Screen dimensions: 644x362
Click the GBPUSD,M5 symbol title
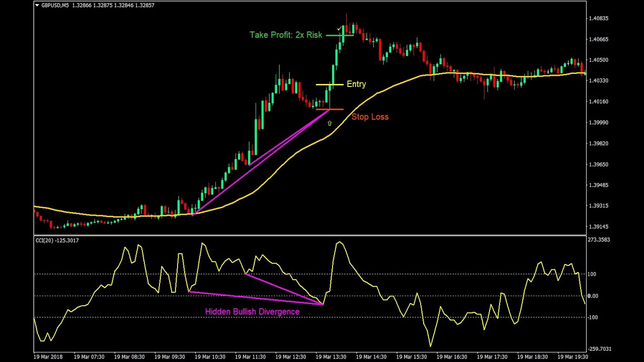[55, 6]
